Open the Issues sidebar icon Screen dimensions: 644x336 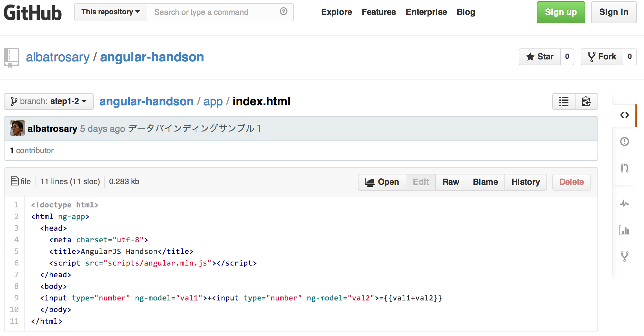[625, 142]
